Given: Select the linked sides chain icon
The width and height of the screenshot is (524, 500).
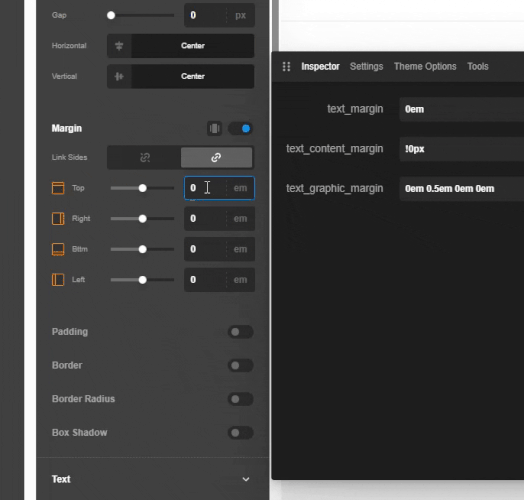Looking at the screenshot, I should pyautogui.click(x=217, y=157).
